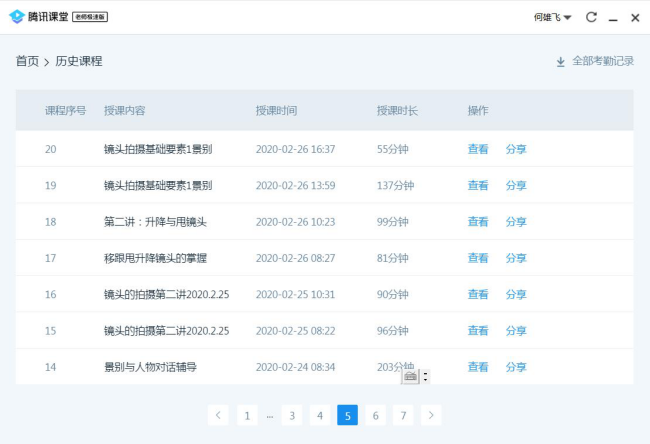View details of course number 20
Viewport: 650px width, 444px height.
click(x=478, y=149)
